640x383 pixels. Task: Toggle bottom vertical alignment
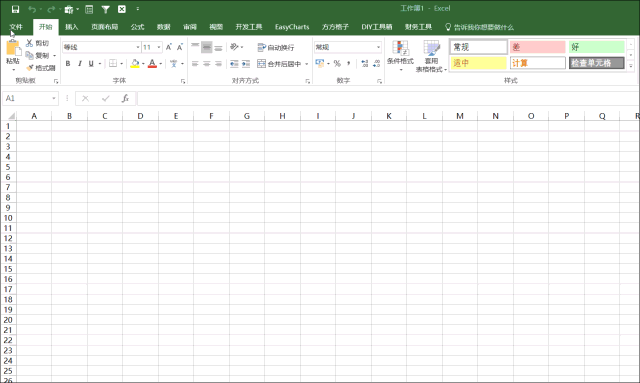[218, 47]
